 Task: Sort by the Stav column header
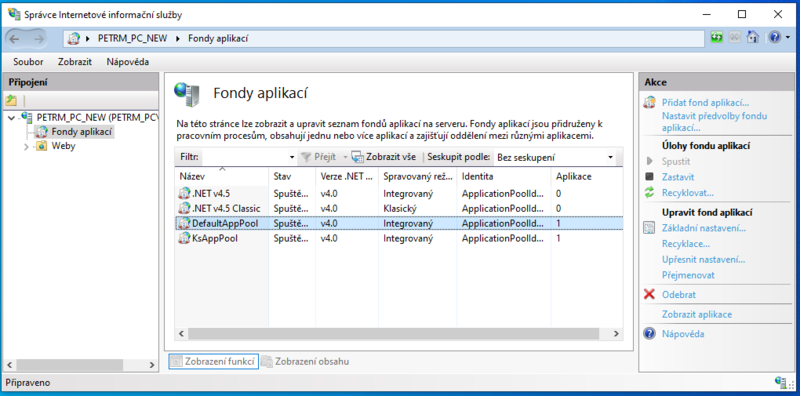tap(292, 177)
